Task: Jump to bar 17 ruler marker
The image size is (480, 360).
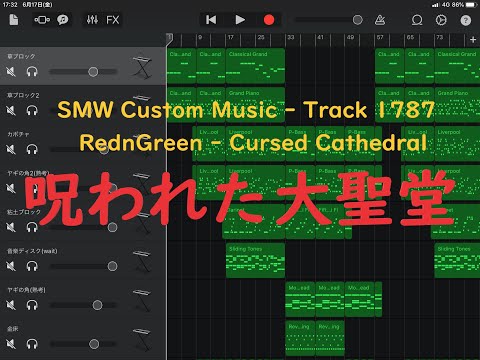Action: tap(231, 37)
